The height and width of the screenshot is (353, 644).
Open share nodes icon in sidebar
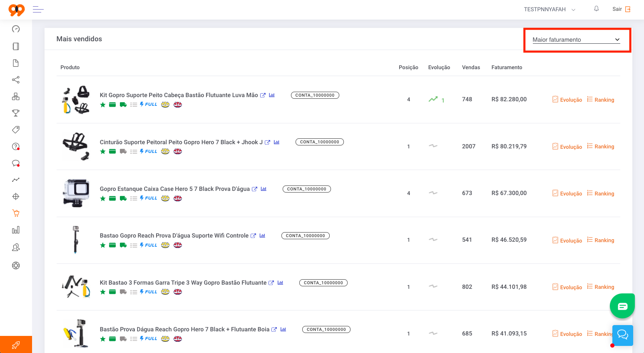(x=16, y=80)
